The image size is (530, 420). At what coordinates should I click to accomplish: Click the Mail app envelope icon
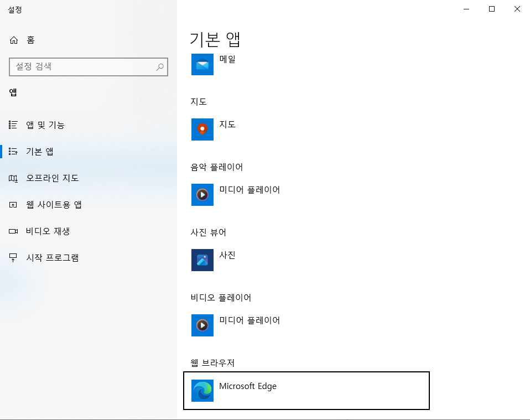point(202,64)
